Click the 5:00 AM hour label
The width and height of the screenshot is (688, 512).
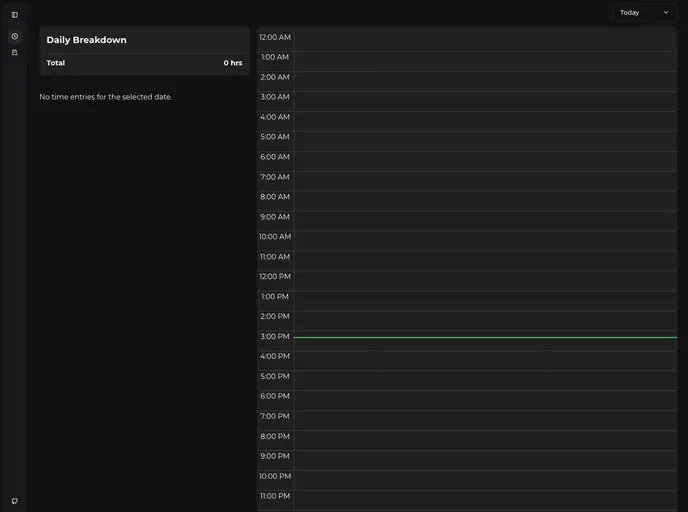(x=275, y=137)
